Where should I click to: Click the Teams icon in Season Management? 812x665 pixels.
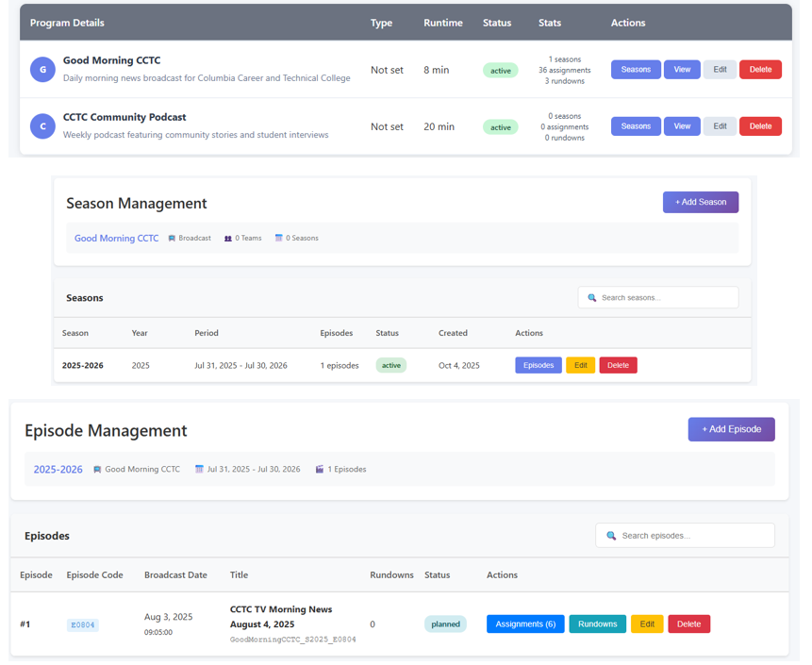click(x=228, y=239)
